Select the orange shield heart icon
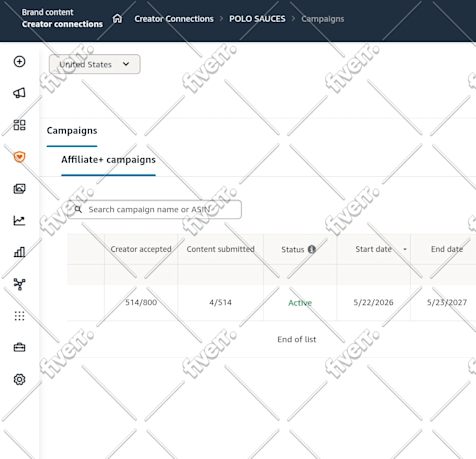Image resolution: width=476 pixels, height=459 pixels. coord(19,157)
